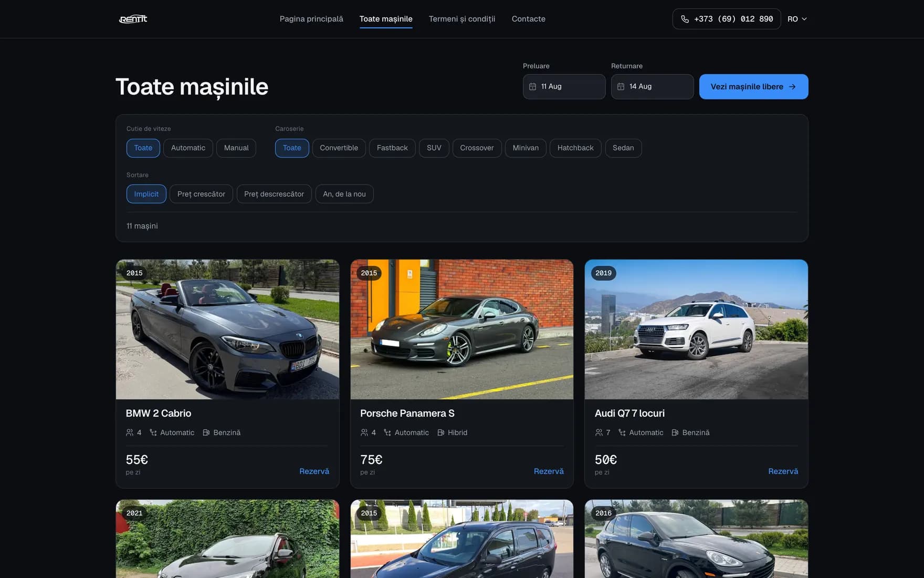Click fuel icon on BMW 2 Cabrio card
The width and height of the screenshot is (924, 578).
point(206,432)
